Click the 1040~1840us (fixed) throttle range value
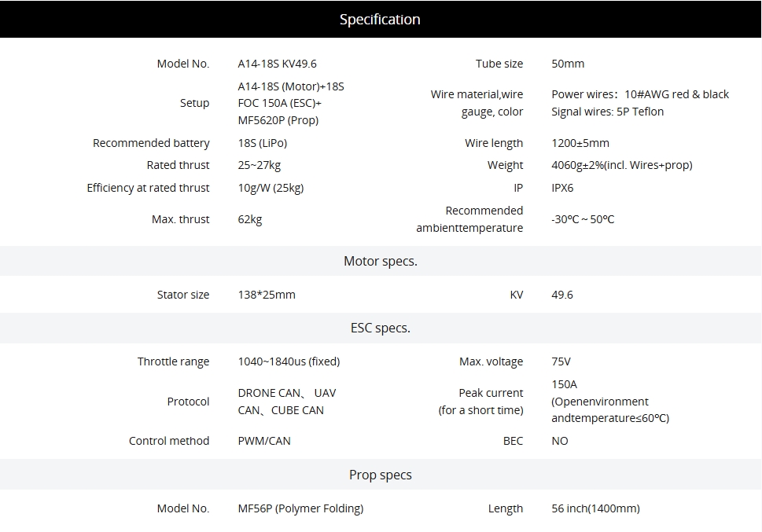The width and height of the screenshot is (762, 532). click(x=289, y=361)
